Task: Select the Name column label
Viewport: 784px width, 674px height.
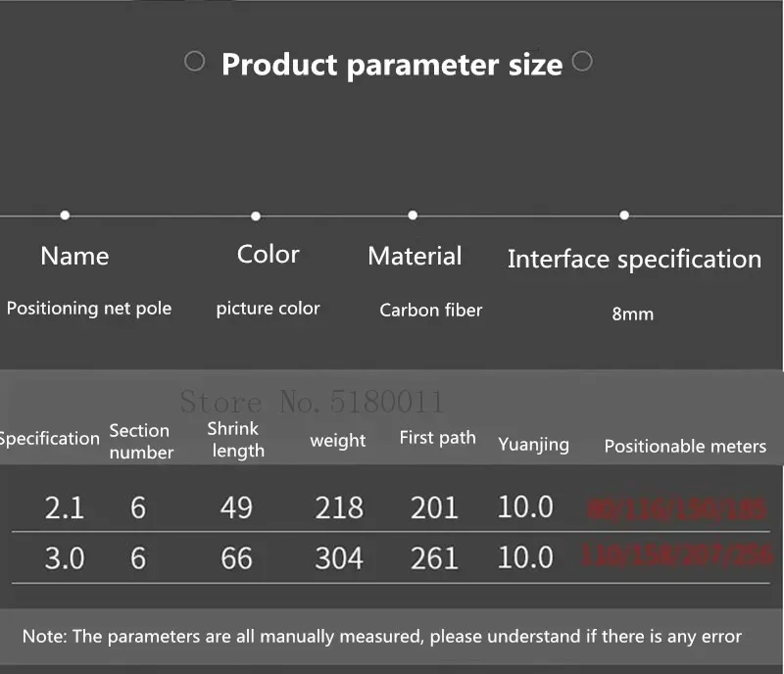Action: (x=74, y=256)
